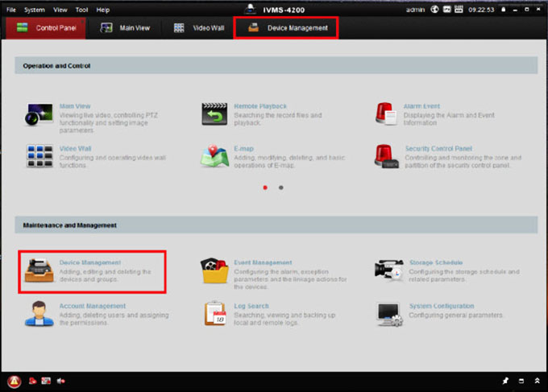Click the globe icon next to admin
The width and height of the screenshot is (548, 392).
434,10
